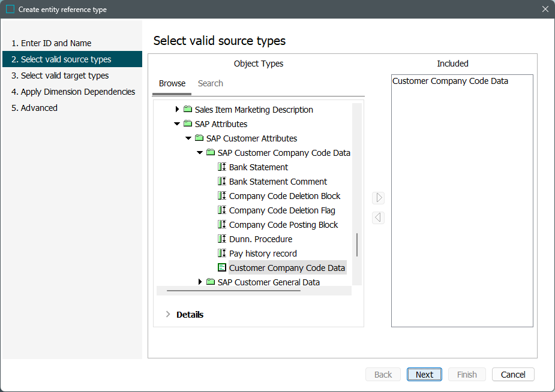Click the left arrow to remove included type
555x392 pixels.
(379, 218)
